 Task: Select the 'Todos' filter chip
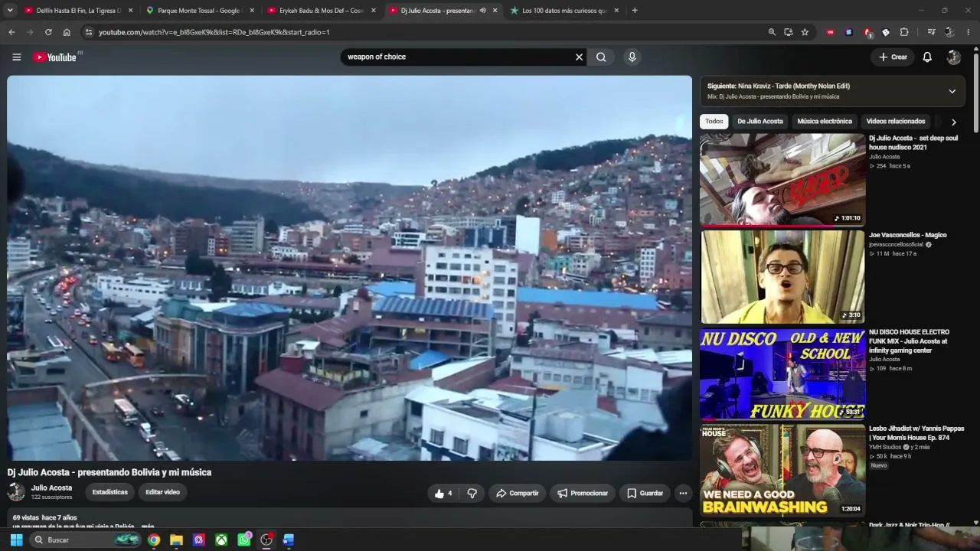(714, 122)
